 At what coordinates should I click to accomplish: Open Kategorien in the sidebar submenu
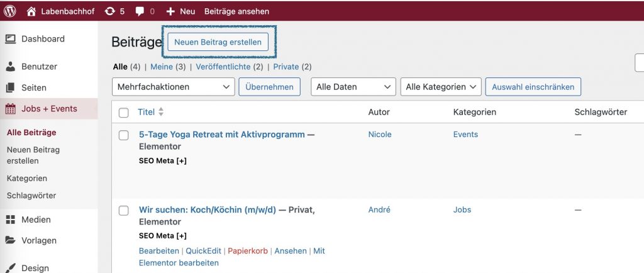tap(27, 179)
